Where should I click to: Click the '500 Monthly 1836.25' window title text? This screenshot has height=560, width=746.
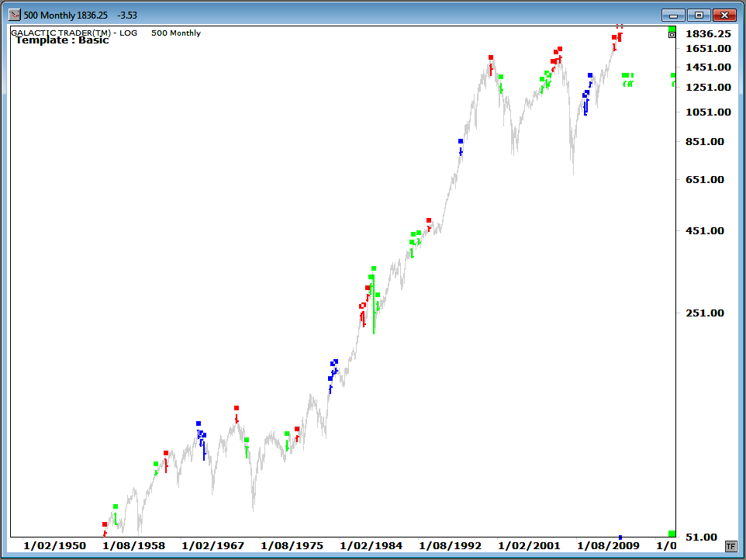point(66,16)
